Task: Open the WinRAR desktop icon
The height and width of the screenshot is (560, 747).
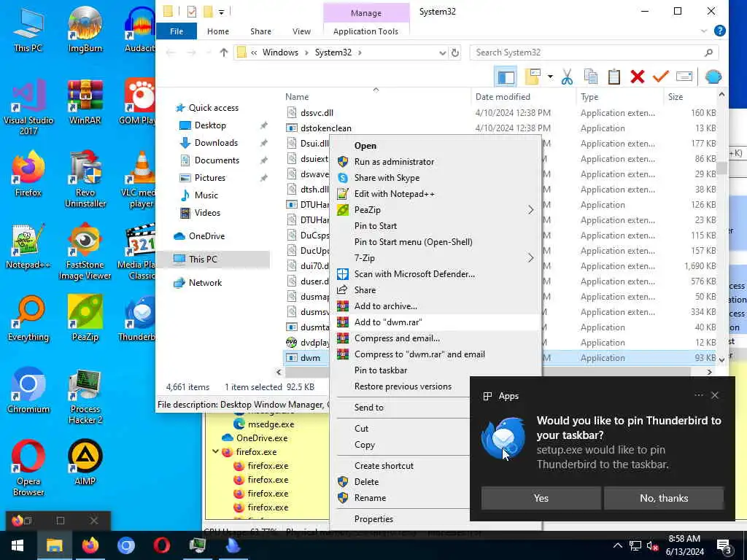Action: 85,102
